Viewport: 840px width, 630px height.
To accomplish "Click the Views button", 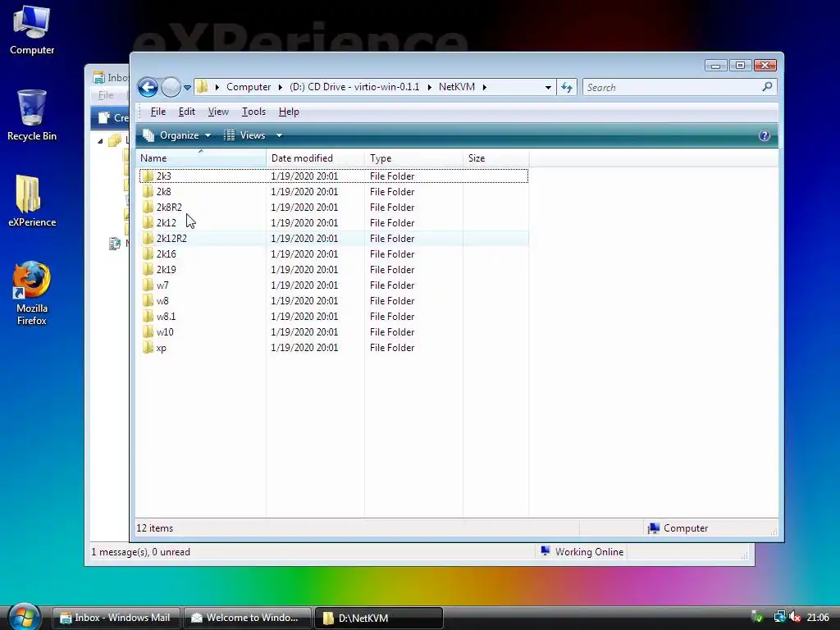I will point(244,135).
